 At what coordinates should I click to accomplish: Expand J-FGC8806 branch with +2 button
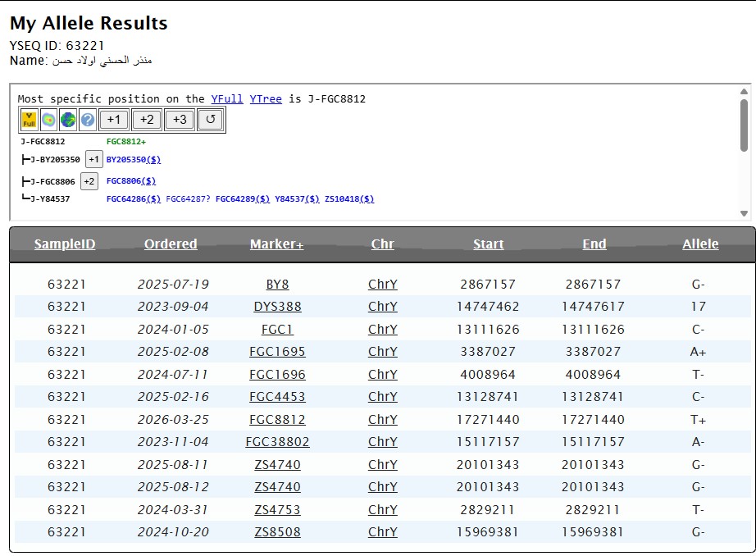pyautogui.click(x=89, y=181)
